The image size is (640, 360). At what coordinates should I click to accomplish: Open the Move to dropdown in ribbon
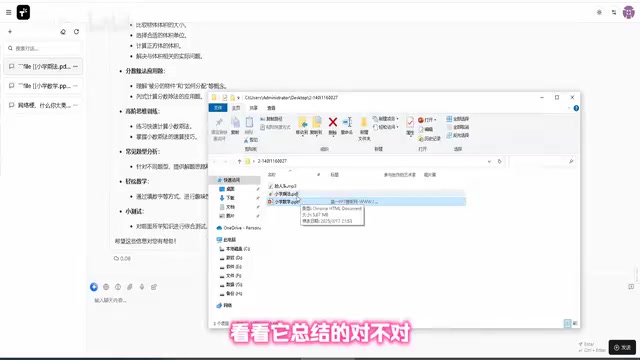[x=302, y=126]
